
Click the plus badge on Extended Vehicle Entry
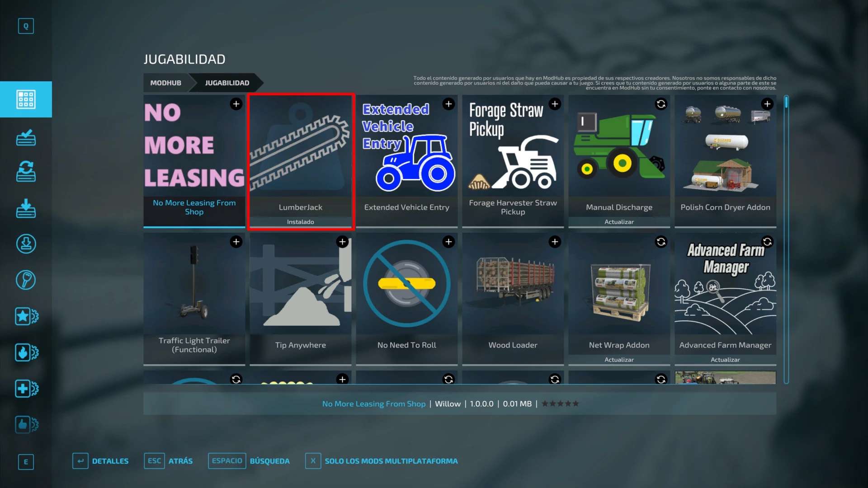[x=448, y=104]
